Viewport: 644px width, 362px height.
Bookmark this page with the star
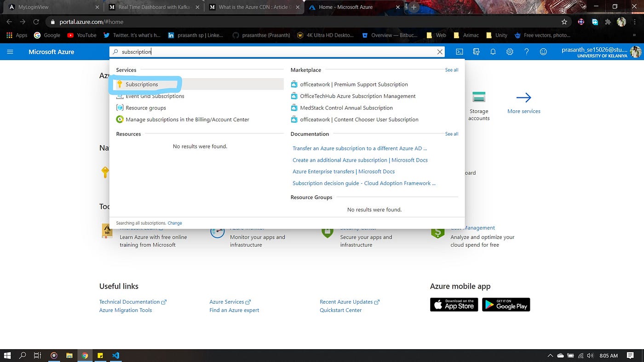tap(564, 22)
